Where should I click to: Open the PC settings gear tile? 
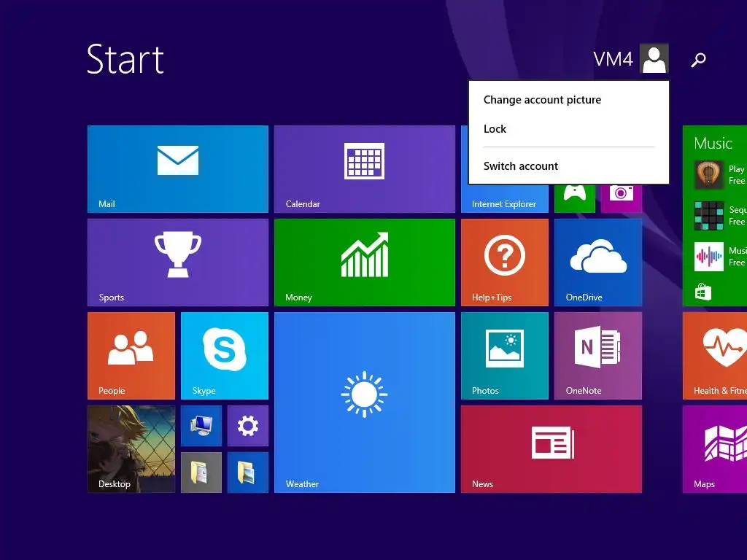pos(248,426)
